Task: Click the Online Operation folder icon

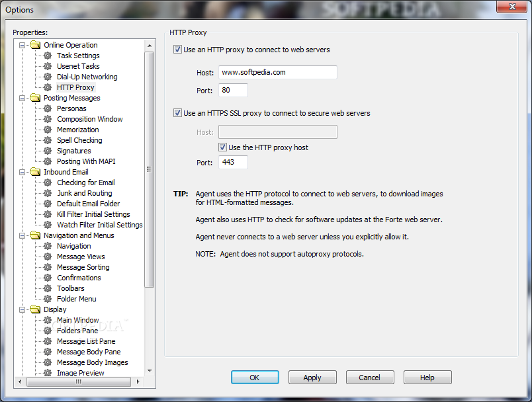Action: click(x=35, y=45)
